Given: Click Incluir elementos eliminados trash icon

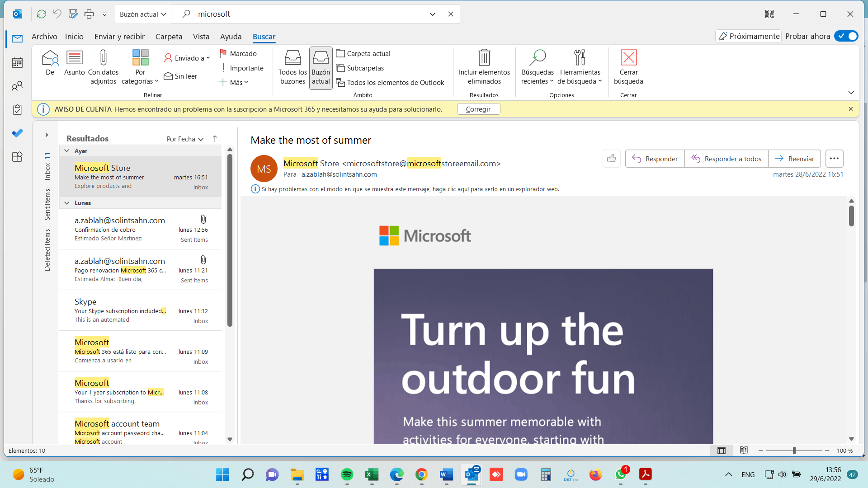Looking at the screenshot, I should (x=484, y=58).
